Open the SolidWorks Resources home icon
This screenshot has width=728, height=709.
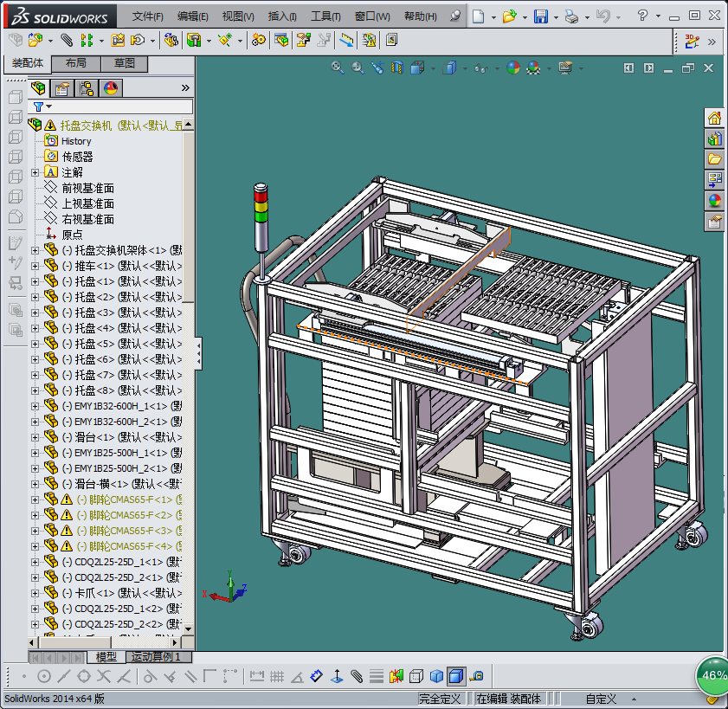(714, 119)
